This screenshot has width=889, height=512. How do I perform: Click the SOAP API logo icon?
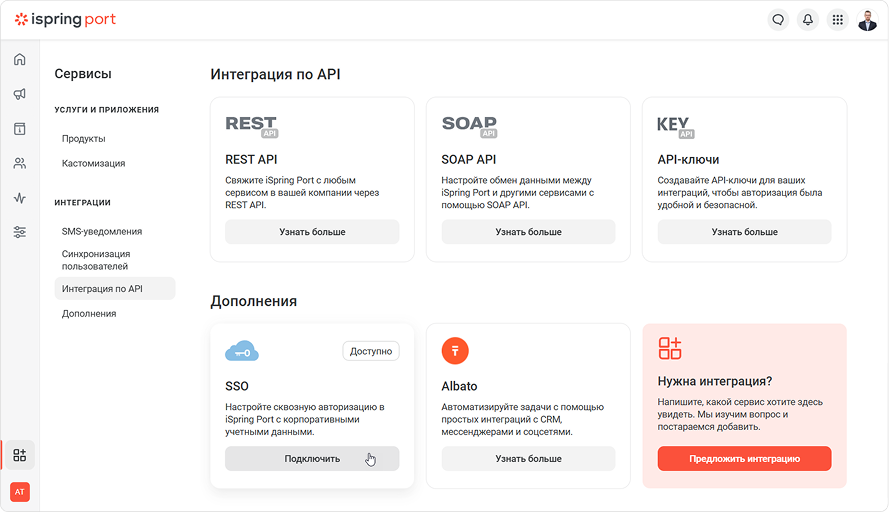coord(469,126)
